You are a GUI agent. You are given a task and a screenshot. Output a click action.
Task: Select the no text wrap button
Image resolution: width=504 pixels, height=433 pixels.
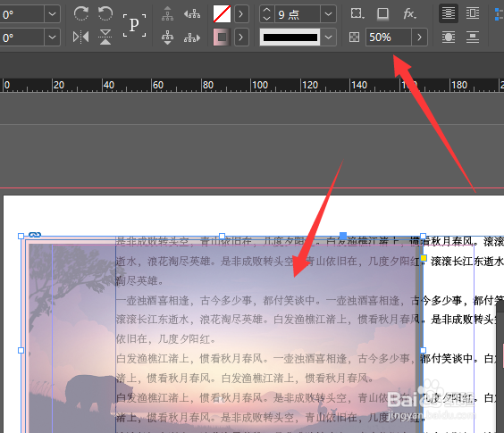click(x=449, y=13)
